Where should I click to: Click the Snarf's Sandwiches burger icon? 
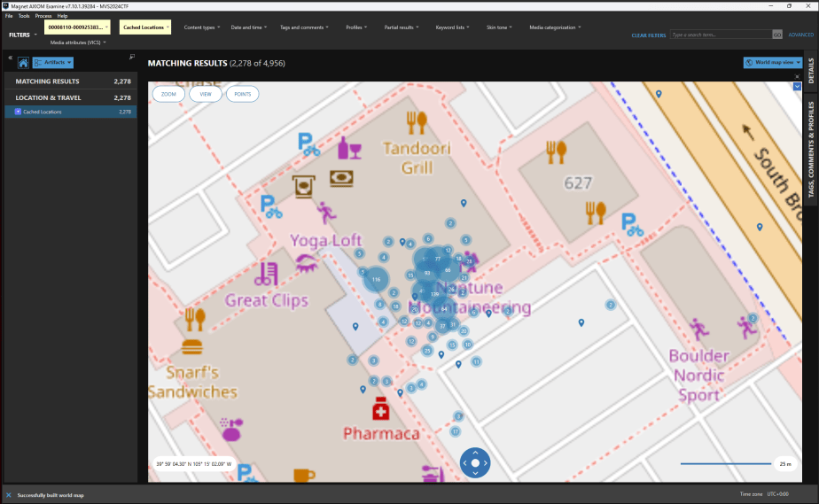coord(191,346)
